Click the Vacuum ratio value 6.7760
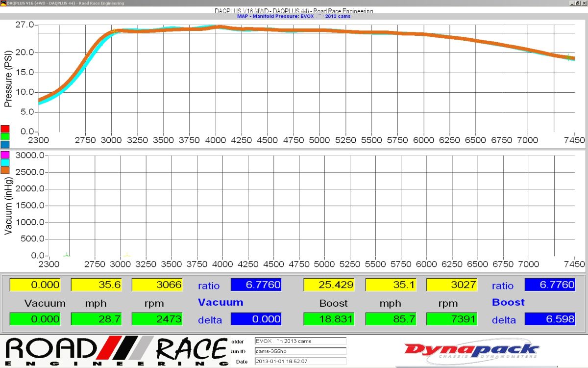588x368 pixels. click(256, 285)
